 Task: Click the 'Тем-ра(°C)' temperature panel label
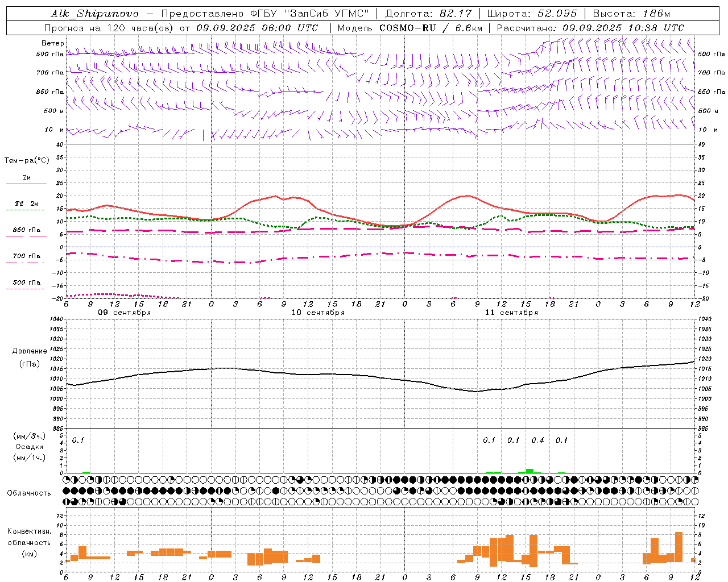27,161
